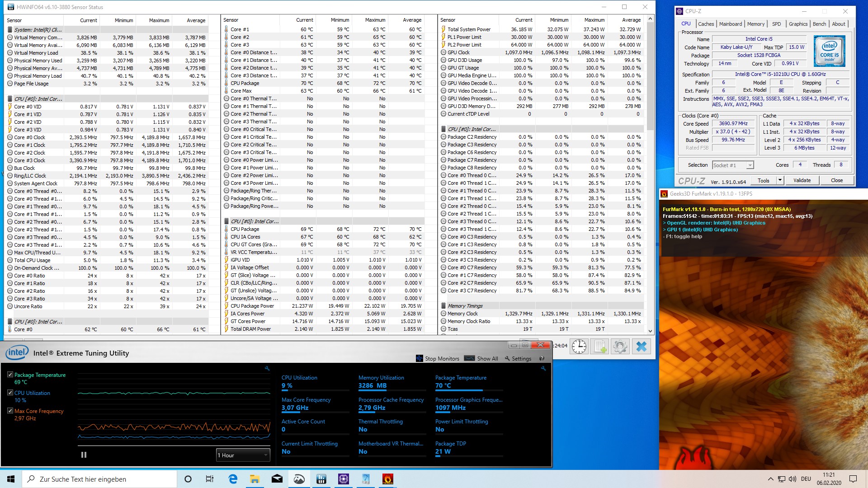Screen dimensions: 868x488
Task: Switch to the Graphics tab in CPU-Z
Action: 798,24
